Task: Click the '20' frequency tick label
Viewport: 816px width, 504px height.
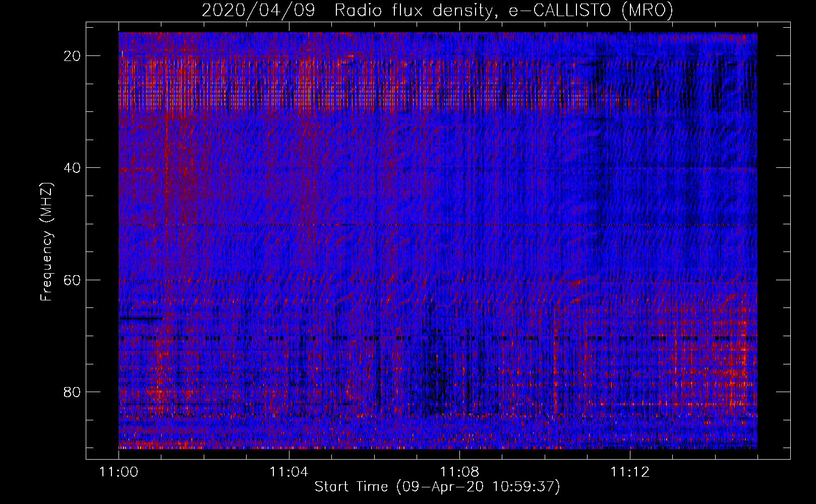Action: (73, 56)
